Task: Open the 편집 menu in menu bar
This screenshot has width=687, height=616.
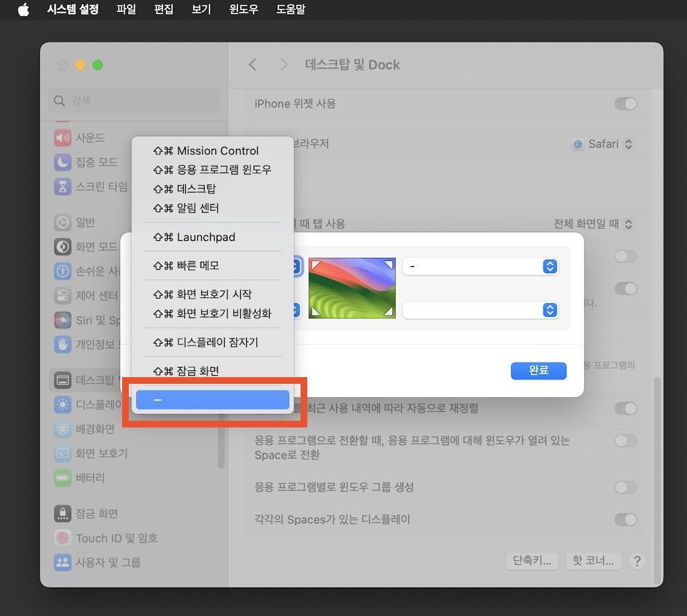Action: [164, 9]
